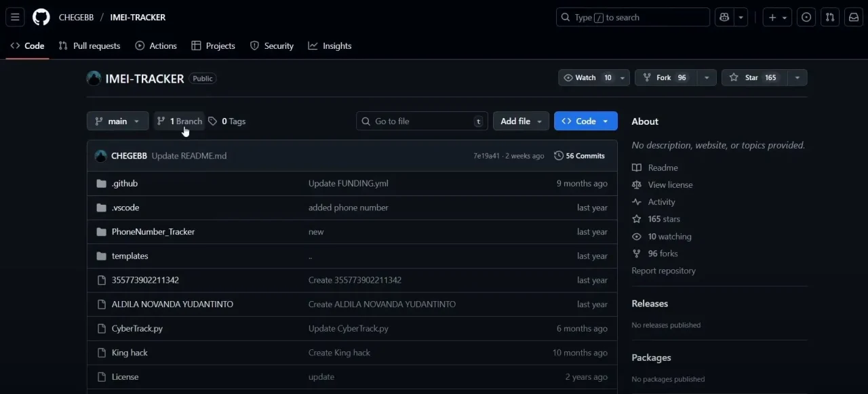Open 'Create 355773902211342' commit message
The height and width of the screenshot is (394, 868).
pos(355,280)
